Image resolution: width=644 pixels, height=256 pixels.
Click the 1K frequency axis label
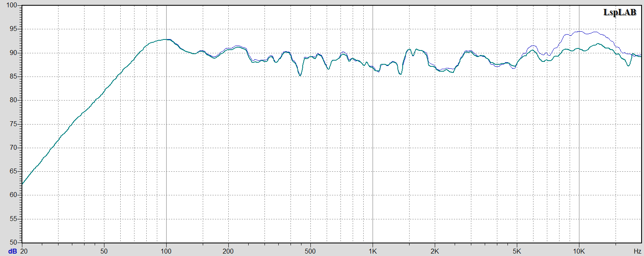[373, 251]
